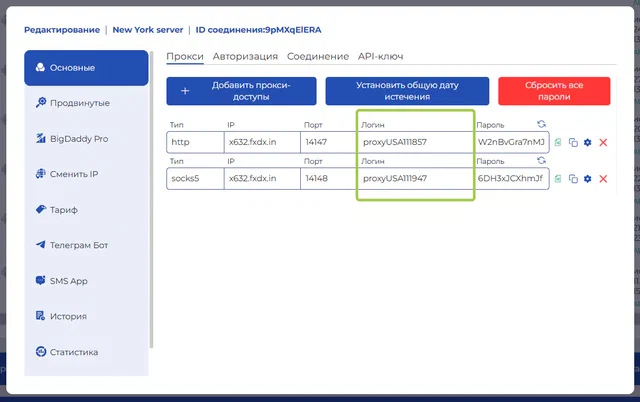The height and width of the screenshot is (402, 640).
Task: Click Добавить прокси-доступы button
Action: coord(241,91)
